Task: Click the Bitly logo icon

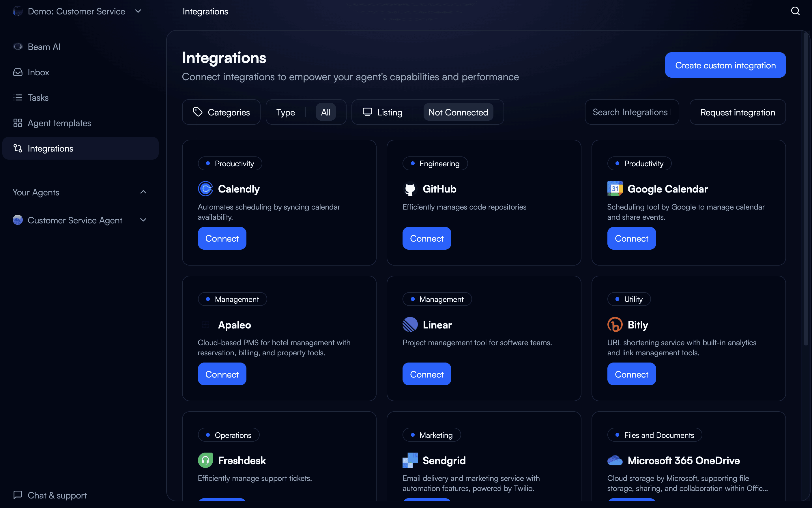Action: [615, 324]
